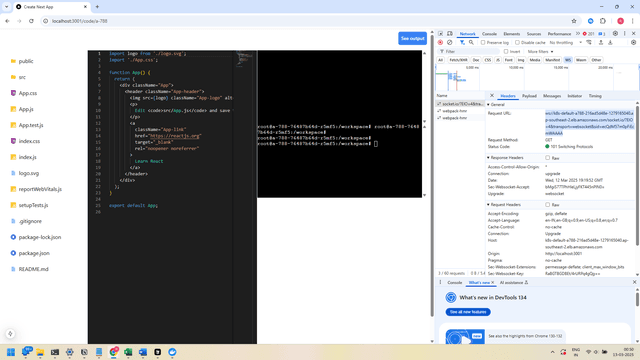Open the Payload tab of the request
Image resolution: width=640 pixels, height=360 pixels.
(x=529, y=96)
